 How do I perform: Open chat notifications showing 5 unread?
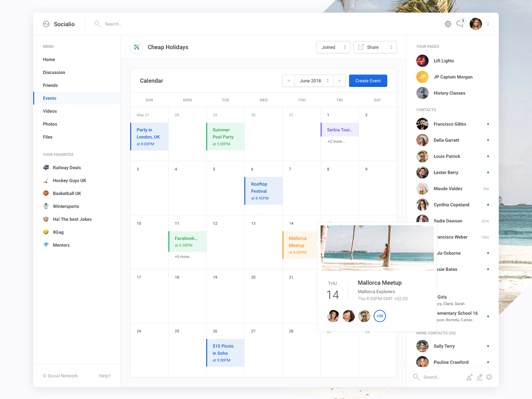pos(460,24)
